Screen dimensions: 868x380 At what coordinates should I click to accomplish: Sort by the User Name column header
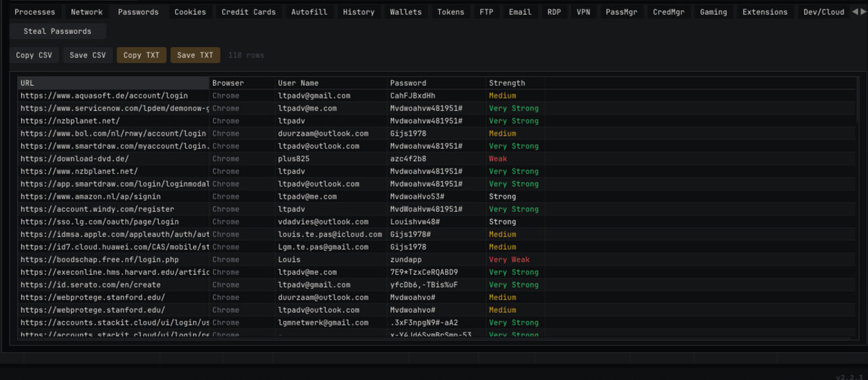(331, 83)
